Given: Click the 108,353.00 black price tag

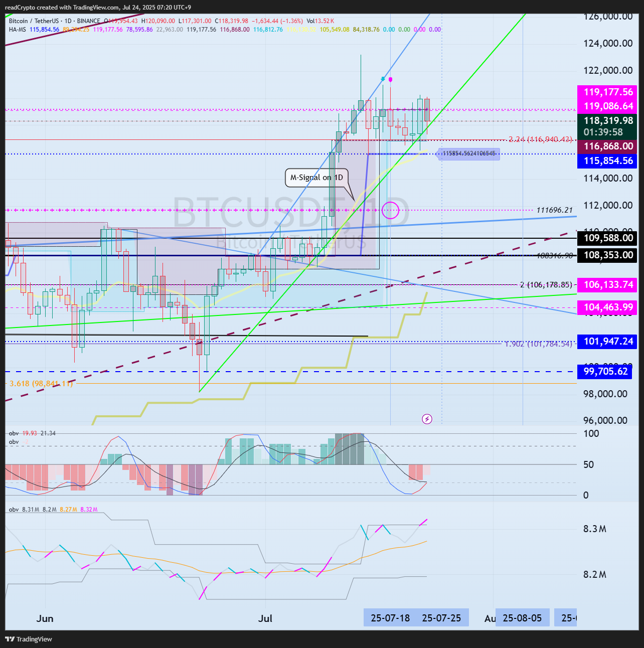Looking at the screenshot, I should pos(608,255).
